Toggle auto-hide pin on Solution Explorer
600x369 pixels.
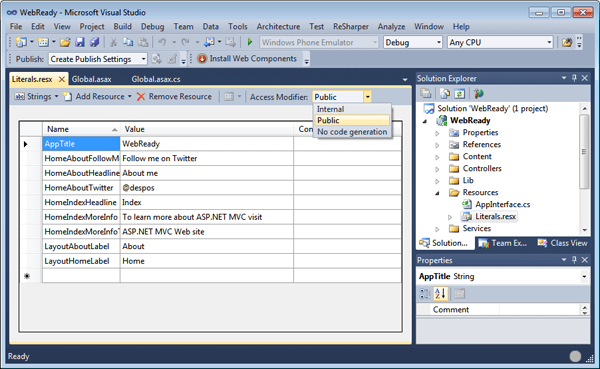[574, 78]
